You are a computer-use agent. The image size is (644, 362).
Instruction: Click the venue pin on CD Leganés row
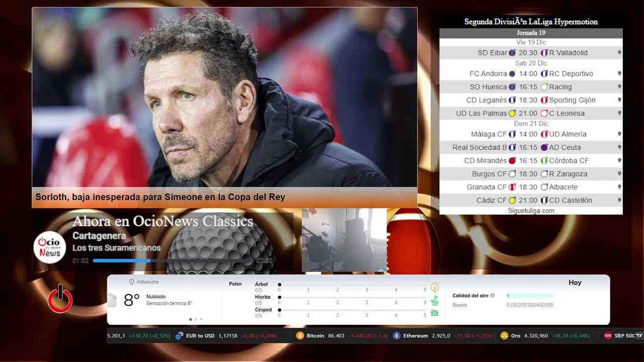619,100
